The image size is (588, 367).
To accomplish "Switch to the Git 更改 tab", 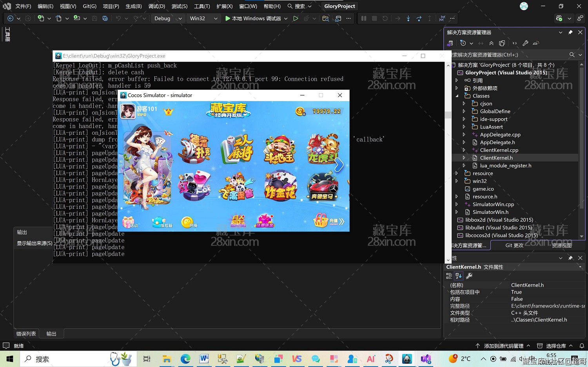I will pyautogui.click(x=514, y=246).
